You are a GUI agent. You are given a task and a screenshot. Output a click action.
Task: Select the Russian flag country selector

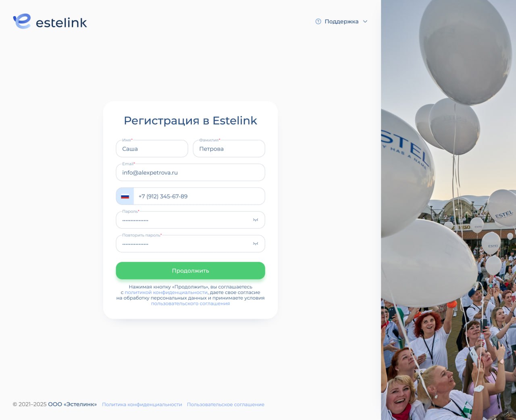coord(125,197)
